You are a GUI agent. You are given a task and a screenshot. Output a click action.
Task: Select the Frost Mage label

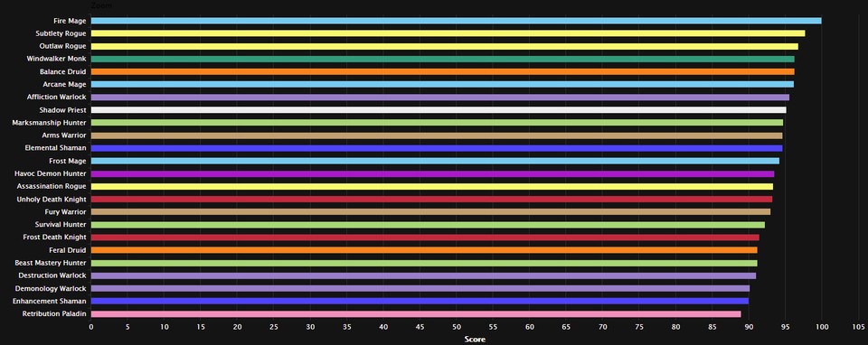(68, 161)
